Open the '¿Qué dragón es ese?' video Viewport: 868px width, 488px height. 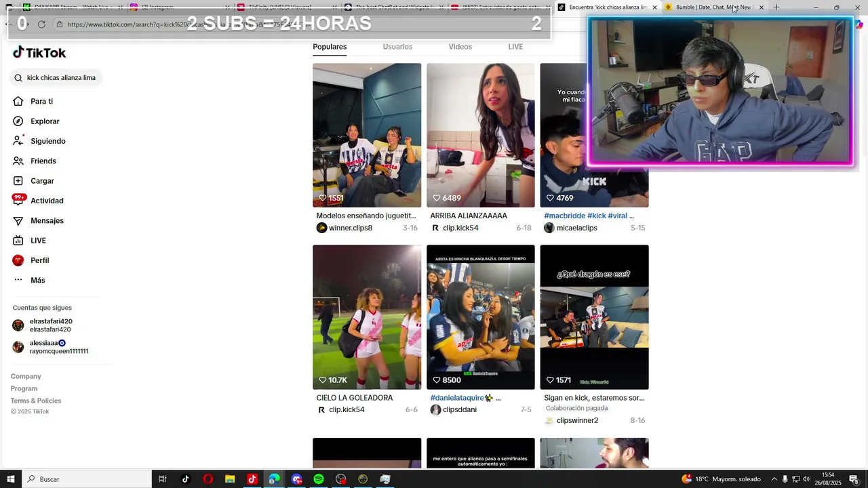point(594,317)
